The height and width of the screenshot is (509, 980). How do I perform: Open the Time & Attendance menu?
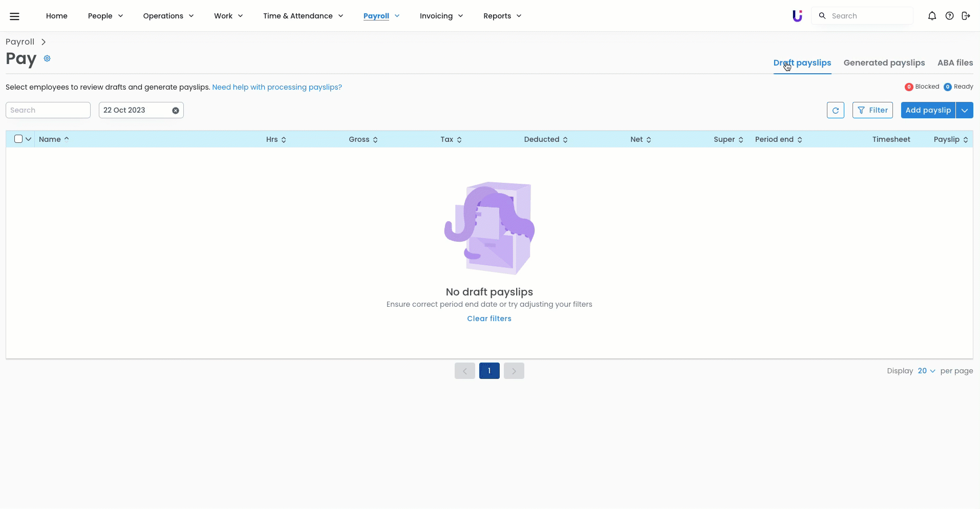[x=303, y=16]
